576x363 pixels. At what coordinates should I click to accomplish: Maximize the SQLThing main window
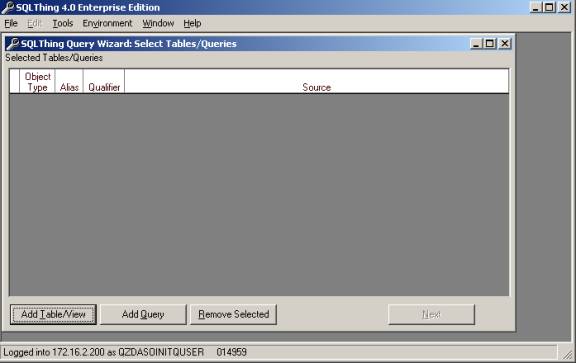pos(550,7)
